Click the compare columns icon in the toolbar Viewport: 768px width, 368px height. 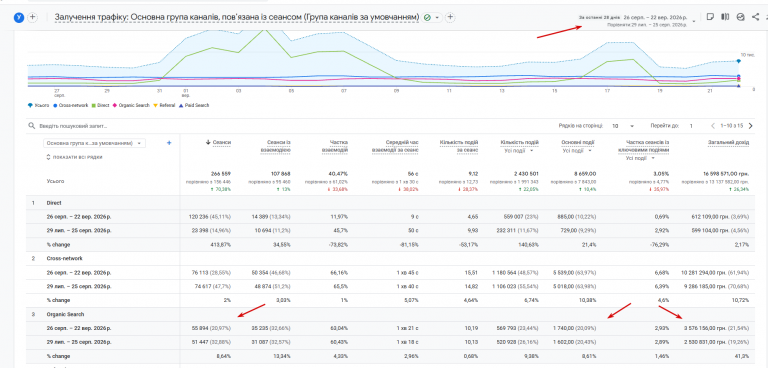(725, 17)
